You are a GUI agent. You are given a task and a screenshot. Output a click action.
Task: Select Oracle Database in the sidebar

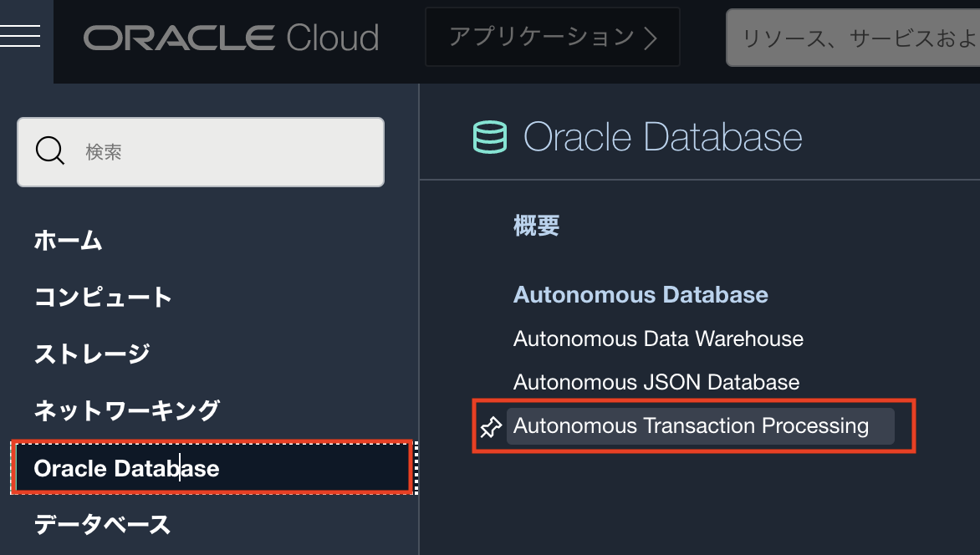(x=126, y=468)
